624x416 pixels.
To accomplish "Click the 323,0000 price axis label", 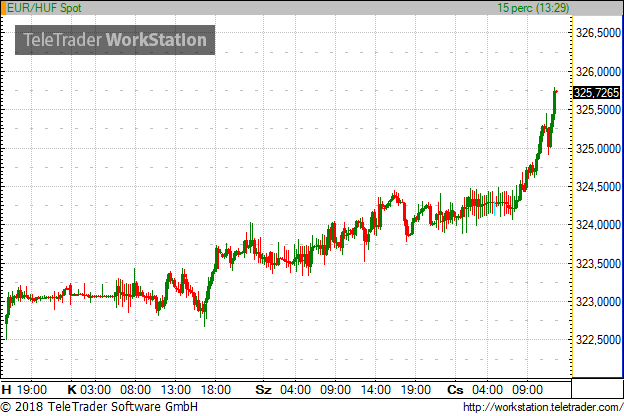I will pos(598,302).
